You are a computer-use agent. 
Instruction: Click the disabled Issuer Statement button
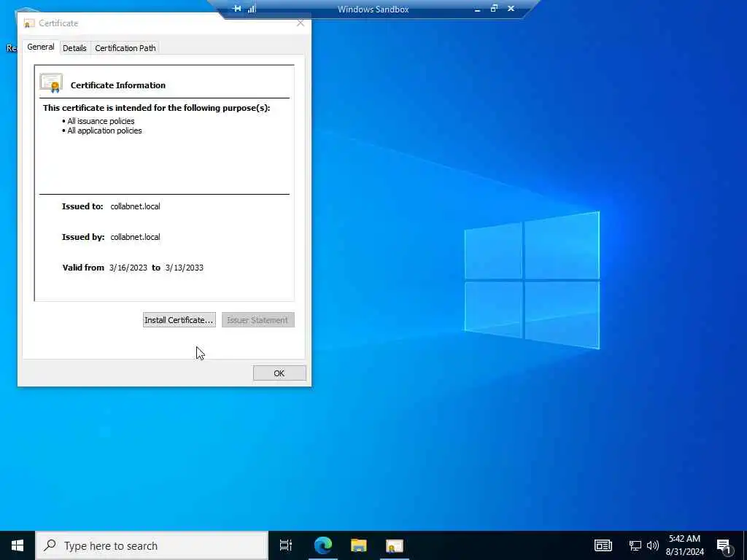pos(258,320)
